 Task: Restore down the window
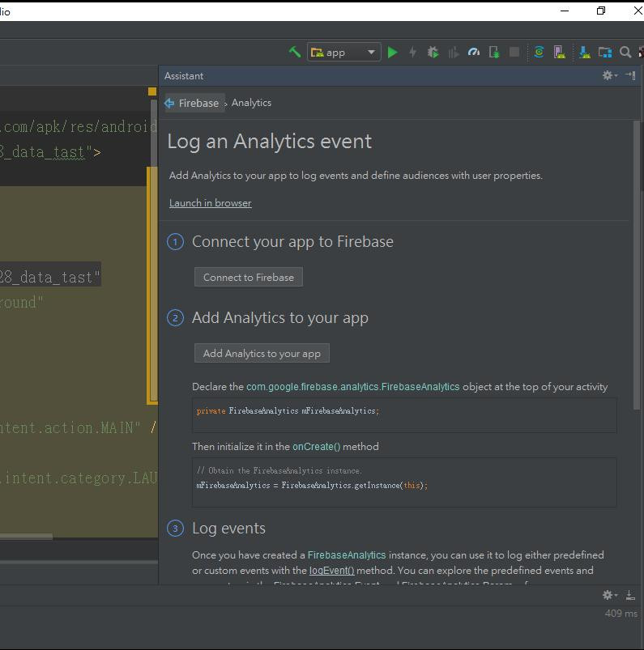601,11
